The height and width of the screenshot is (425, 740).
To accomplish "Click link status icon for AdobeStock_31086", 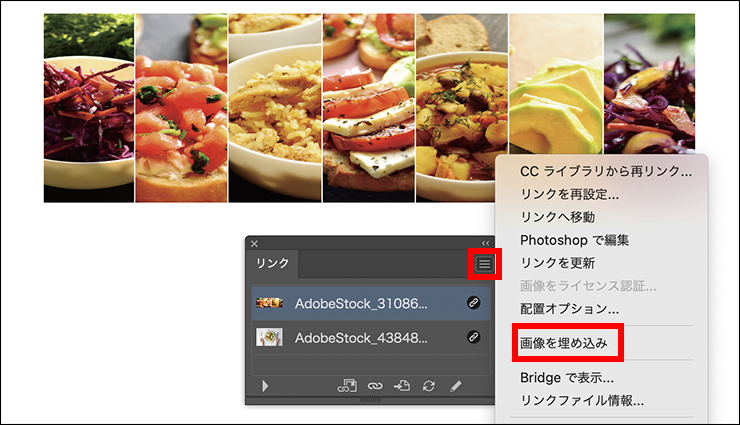I will click(x=473, y=303).
